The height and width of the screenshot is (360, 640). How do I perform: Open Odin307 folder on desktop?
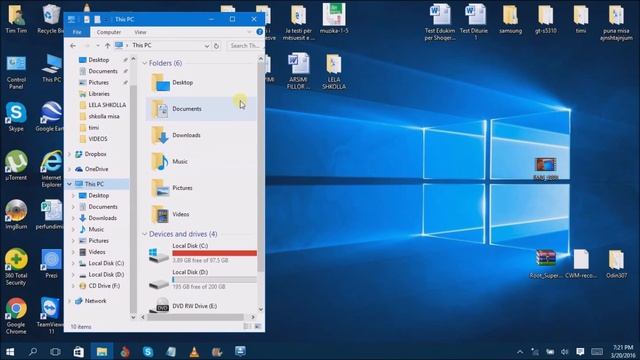click(616, 264)
